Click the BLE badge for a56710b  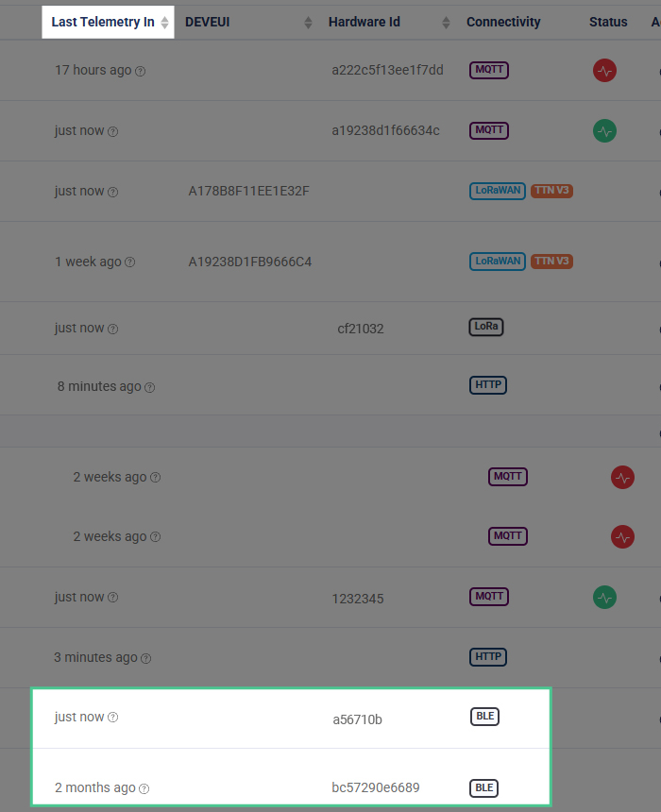pos(484,717)
